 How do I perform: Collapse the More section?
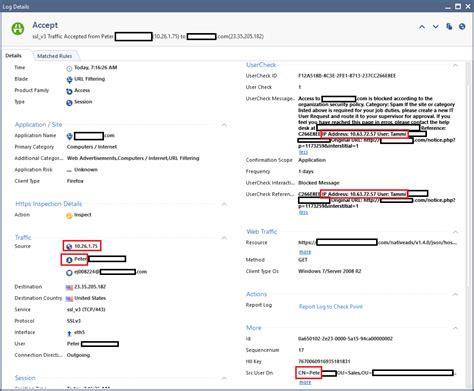(x=455, y=328)
